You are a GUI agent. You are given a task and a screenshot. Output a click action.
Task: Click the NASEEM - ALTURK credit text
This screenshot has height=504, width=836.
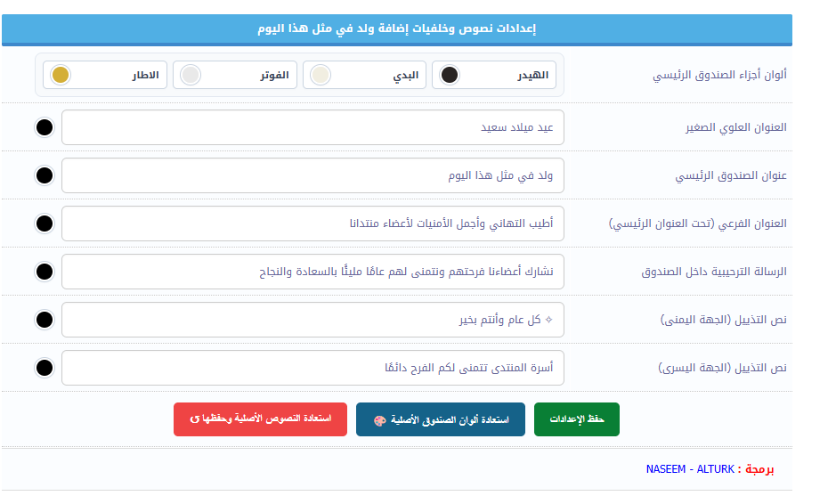pyautogui.click(x=690, y=469)
